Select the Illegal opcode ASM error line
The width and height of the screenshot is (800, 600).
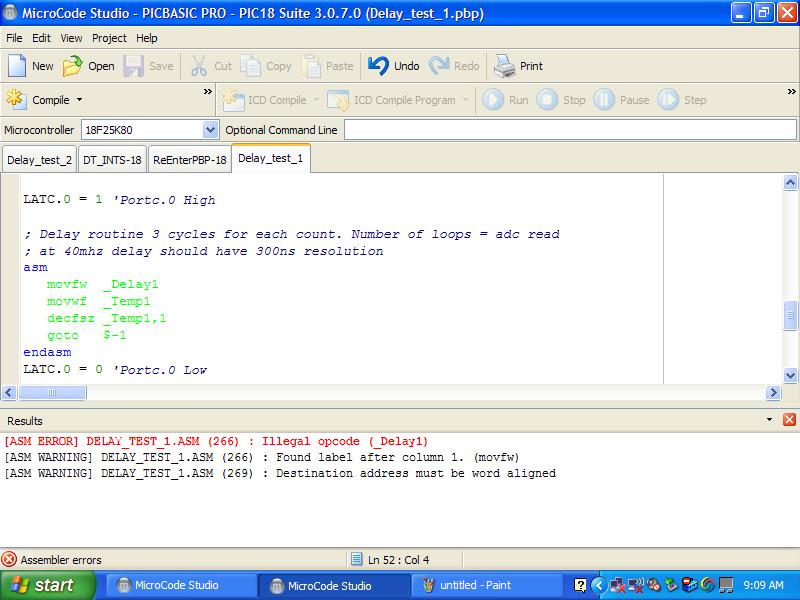(x=216, y=441)
